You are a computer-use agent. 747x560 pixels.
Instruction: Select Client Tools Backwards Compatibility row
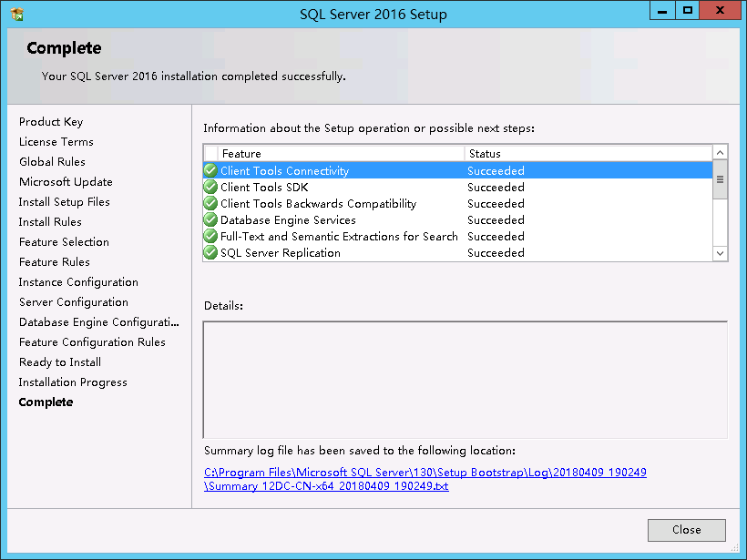pos(458,203)
